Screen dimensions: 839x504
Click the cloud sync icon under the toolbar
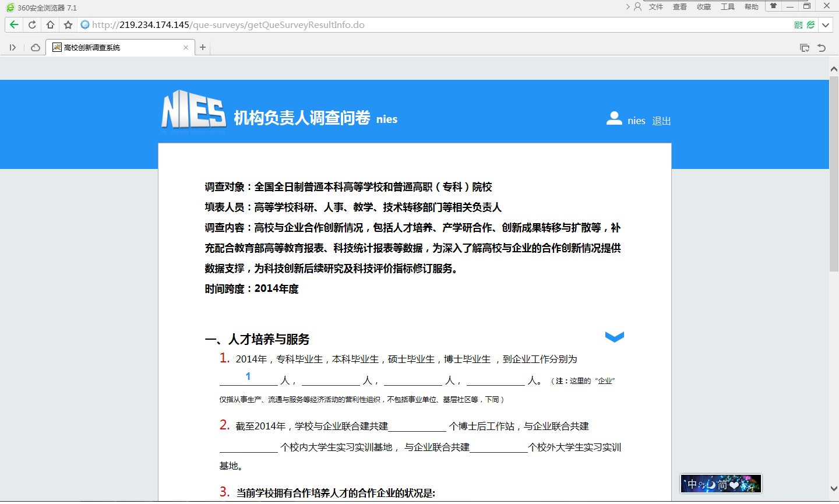[x=34, y=47]
